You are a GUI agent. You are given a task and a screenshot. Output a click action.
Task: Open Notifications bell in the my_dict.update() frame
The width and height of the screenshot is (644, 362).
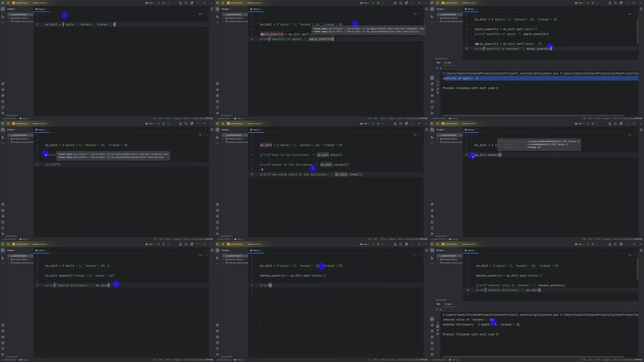click(641, 130)
